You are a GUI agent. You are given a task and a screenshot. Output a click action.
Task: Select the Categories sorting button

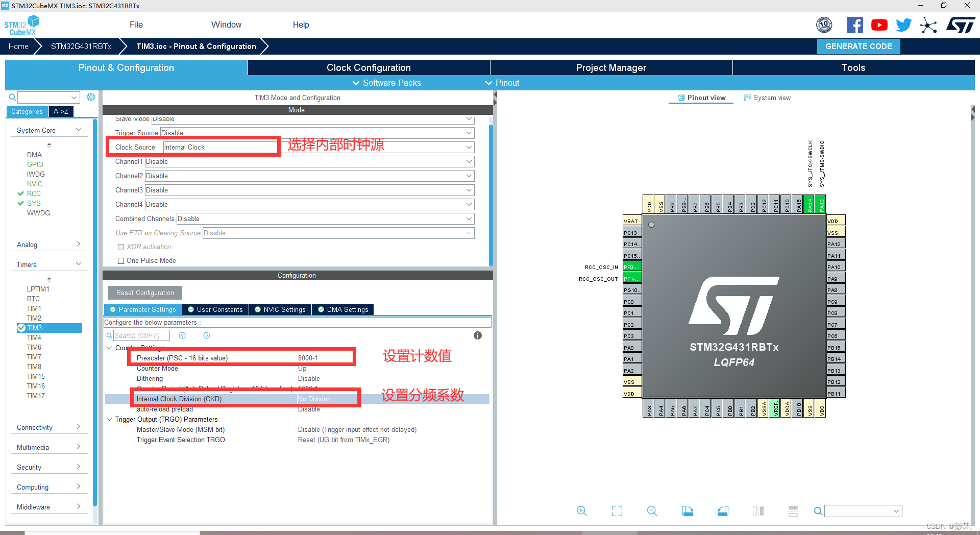[x=27, y=111]
